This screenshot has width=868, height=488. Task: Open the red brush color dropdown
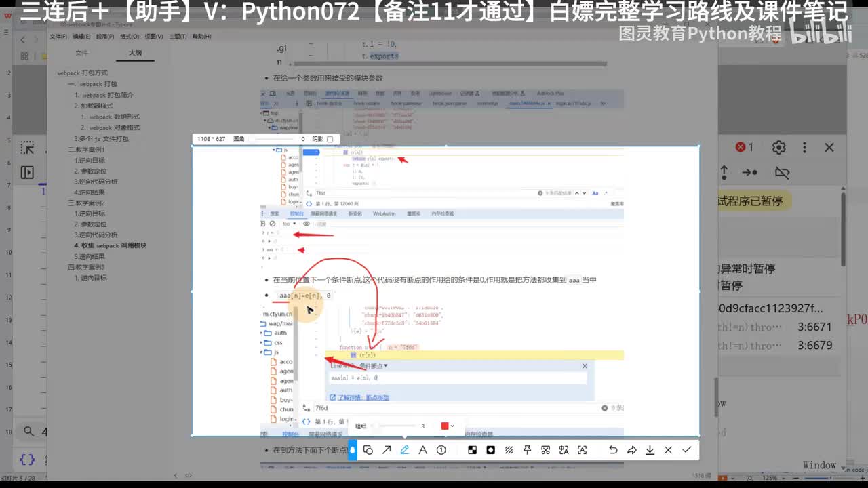[448, 426]
